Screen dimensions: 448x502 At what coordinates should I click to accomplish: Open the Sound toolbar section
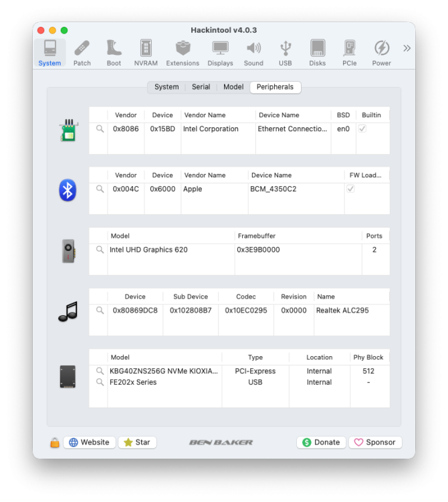253,53
